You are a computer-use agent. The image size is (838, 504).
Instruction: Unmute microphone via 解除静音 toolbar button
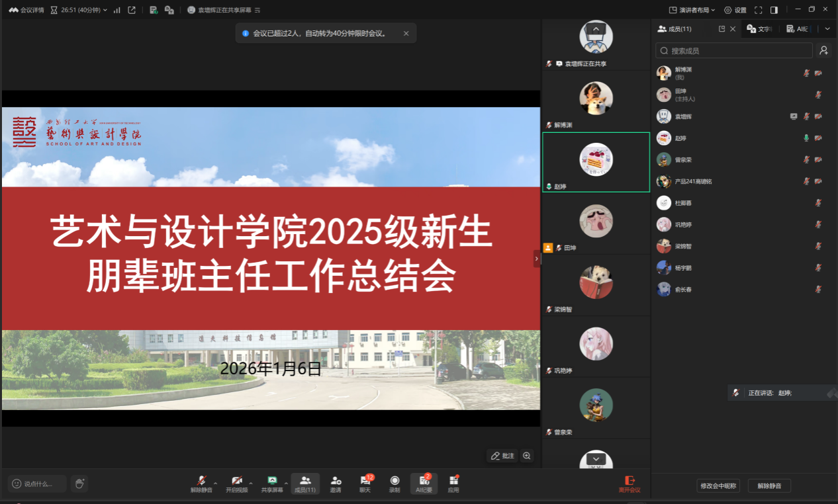click(x=201, y=483)
